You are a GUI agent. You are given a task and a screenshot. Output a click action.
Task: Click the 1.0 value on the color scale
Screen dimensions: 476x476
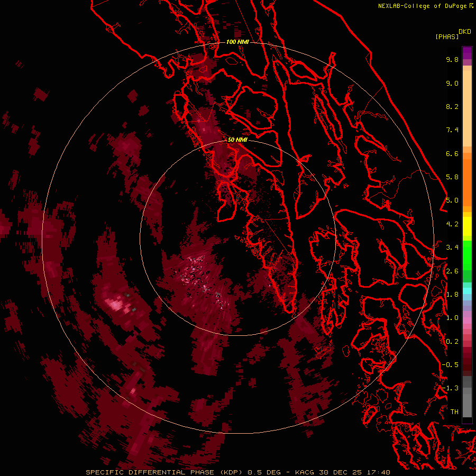pos(452,318)
